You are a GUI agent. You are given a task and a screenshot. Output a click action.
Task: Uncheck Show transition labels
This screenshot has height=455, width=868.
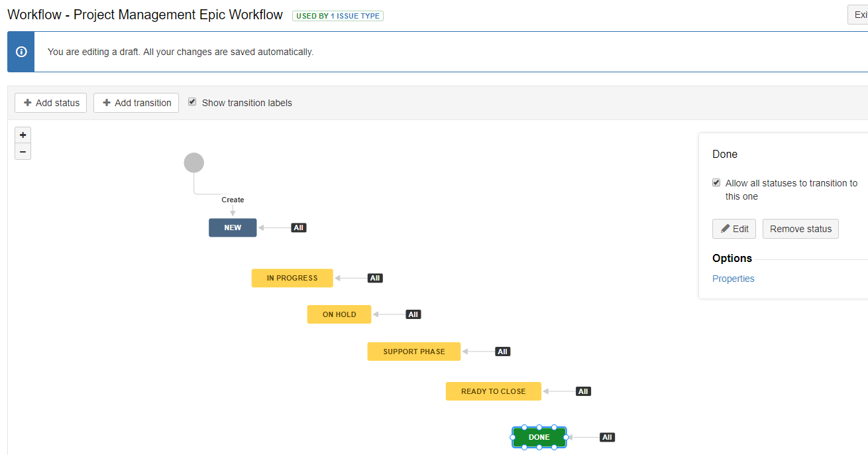[192, 101]
